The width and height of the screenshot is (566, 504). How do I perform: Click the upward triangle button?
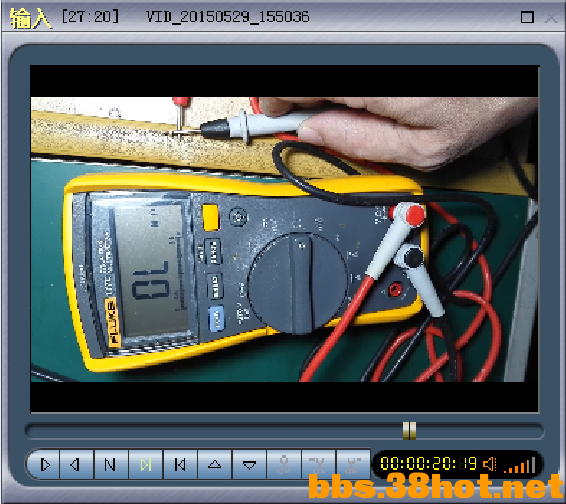215,464
